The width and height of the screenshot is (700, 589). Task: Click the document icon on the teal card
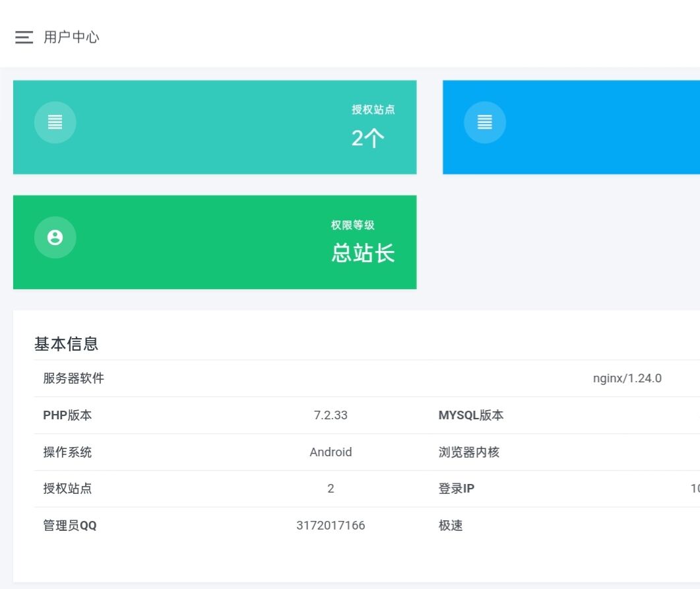[55, 121]
